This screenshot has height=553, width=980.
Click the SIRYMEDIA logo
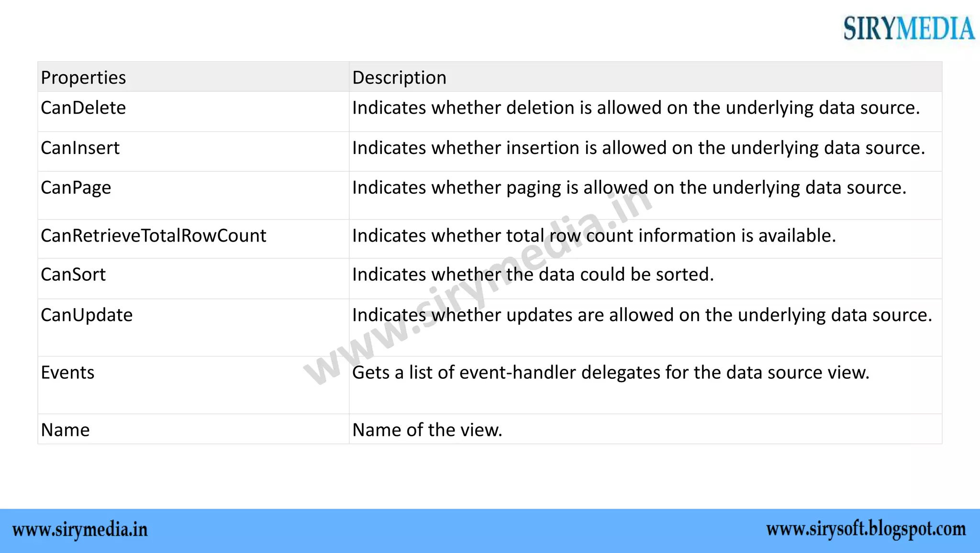908,29
